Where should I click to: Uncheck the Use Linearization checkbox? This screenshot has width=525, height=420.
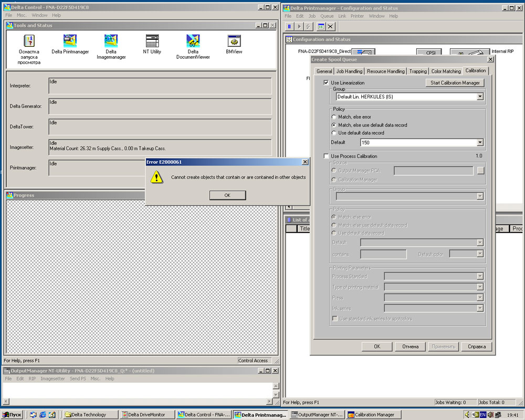(x=326, y=83)
